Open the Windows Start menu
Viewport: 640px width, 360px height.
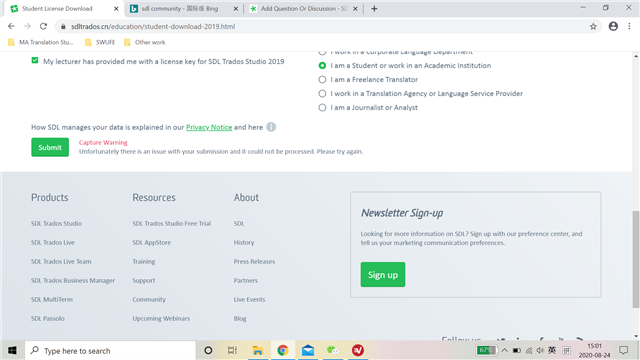12,350
